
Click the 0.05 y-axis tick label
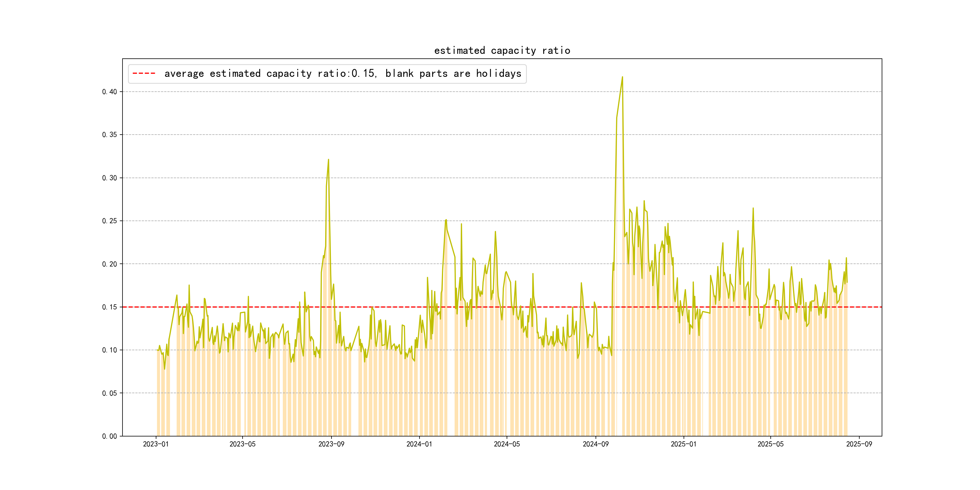coord(109,393)
